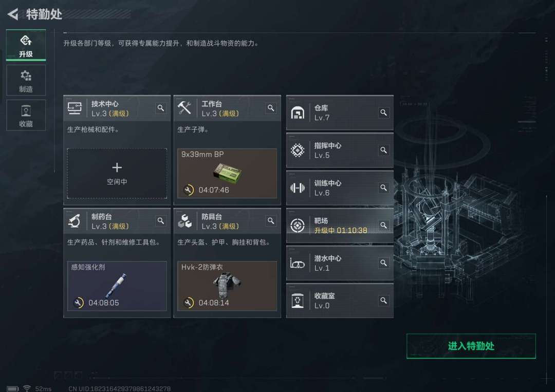
Task: Inspect the 潜水中心 magnifier icon
Action: coord(383,263)
